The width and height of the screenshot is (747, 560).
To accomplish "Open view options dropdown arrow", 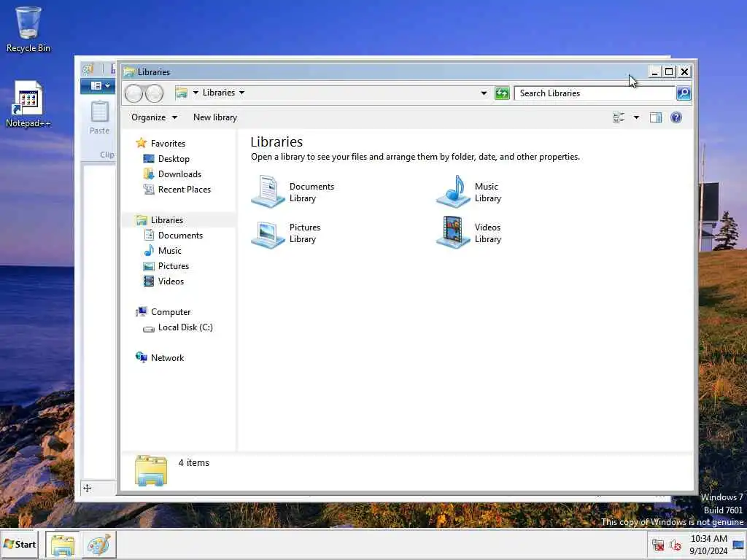I will point(636,117).
